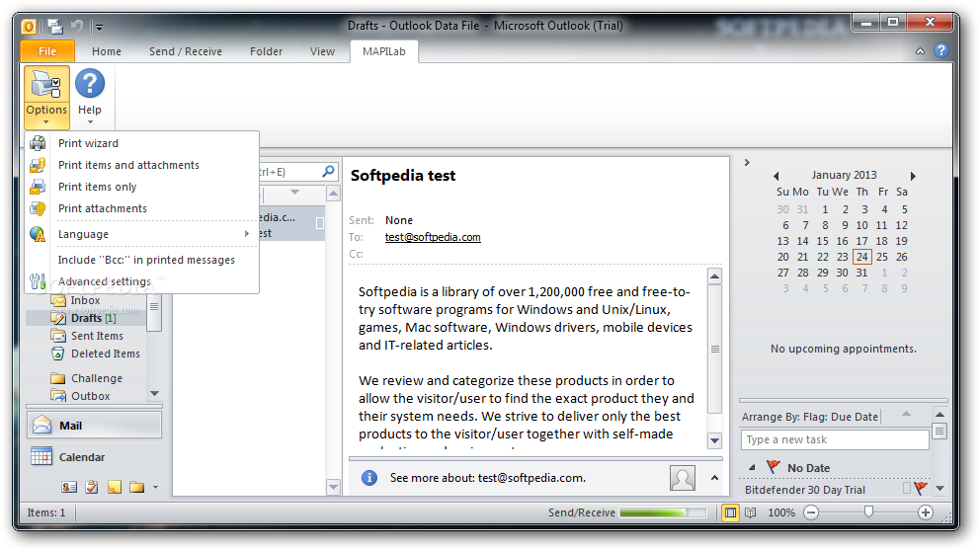Switch to Send / Receive tab
980x551 pixels.
tap(186, 51)
